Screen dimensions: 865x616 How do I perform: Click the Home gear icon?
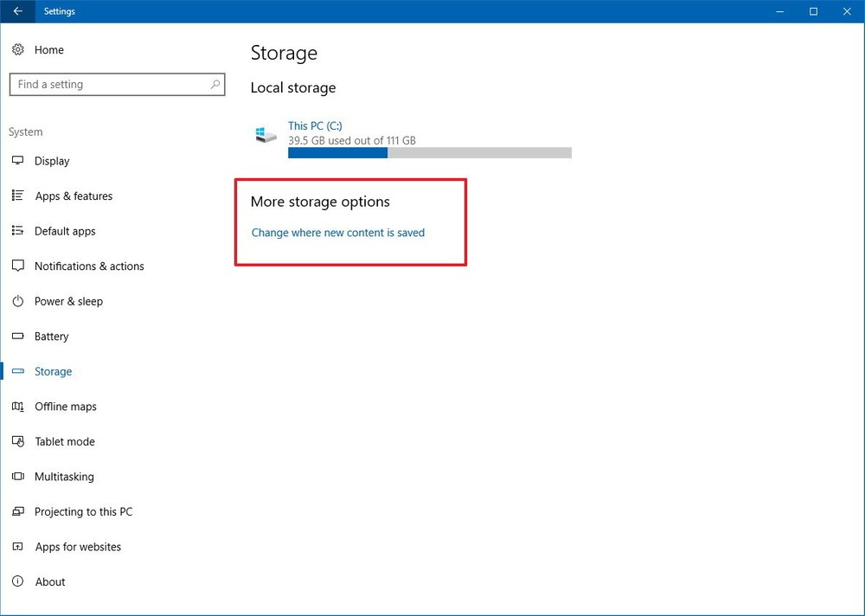tap(17, 49)
